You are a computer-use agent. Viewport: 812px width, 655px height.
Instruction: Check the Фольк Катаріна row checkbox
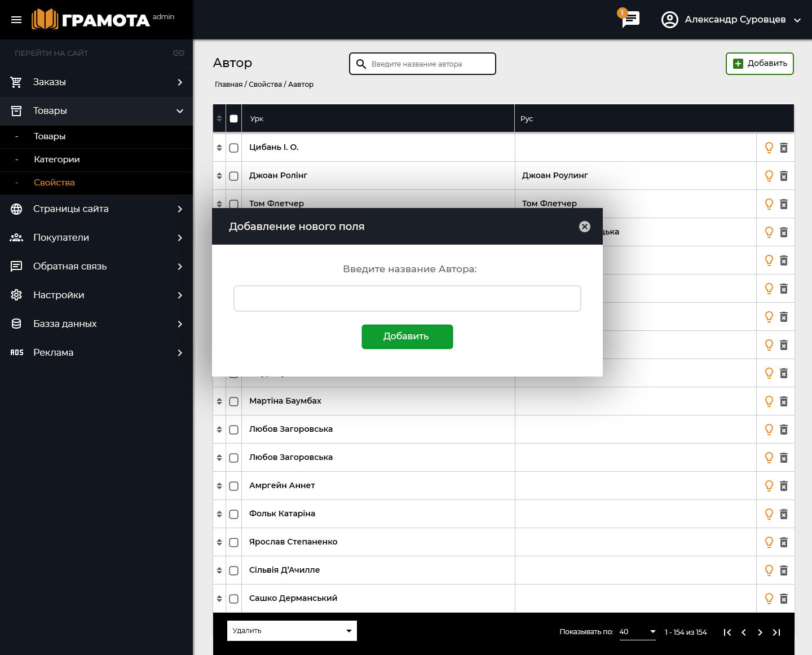click(233, 514)
